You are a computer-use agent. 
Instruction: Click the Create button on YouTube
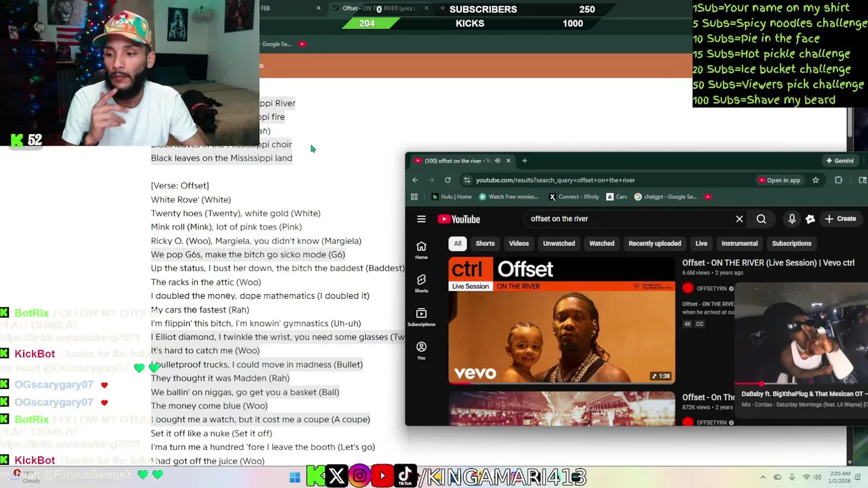point(841,219)
